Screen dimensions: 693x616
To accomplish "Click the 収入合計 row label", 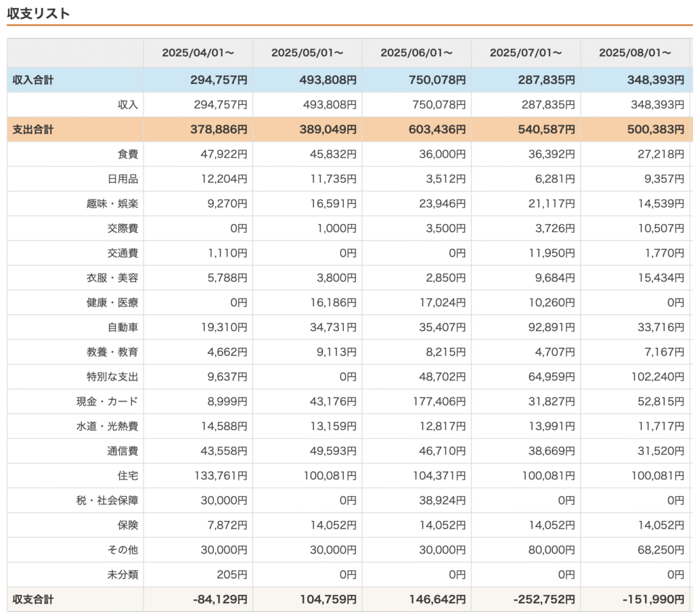I will (33, 80).
